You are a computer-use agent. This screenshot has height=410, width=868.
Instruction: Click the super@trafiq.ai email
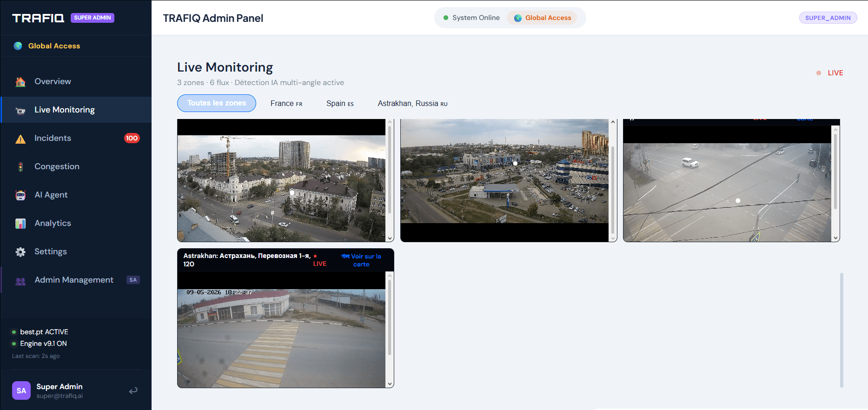60,396
